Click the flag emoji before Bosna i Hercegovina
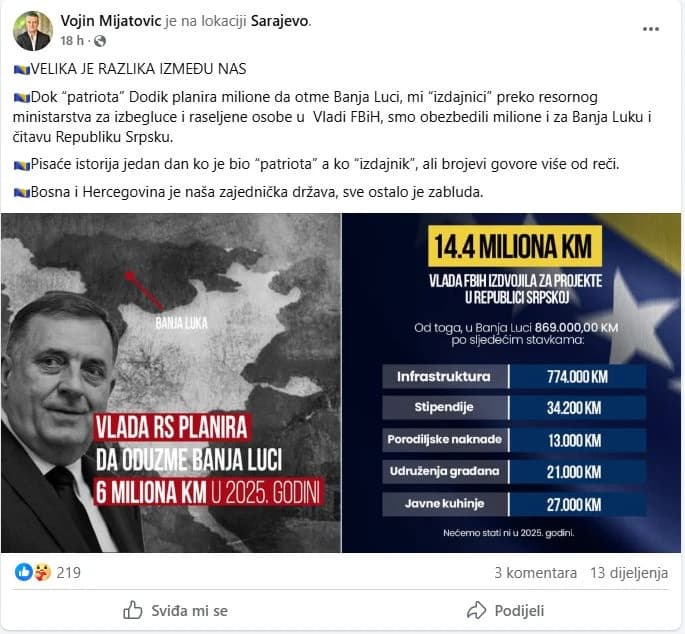The image size is (685, 634). click(x=21, y=193)
